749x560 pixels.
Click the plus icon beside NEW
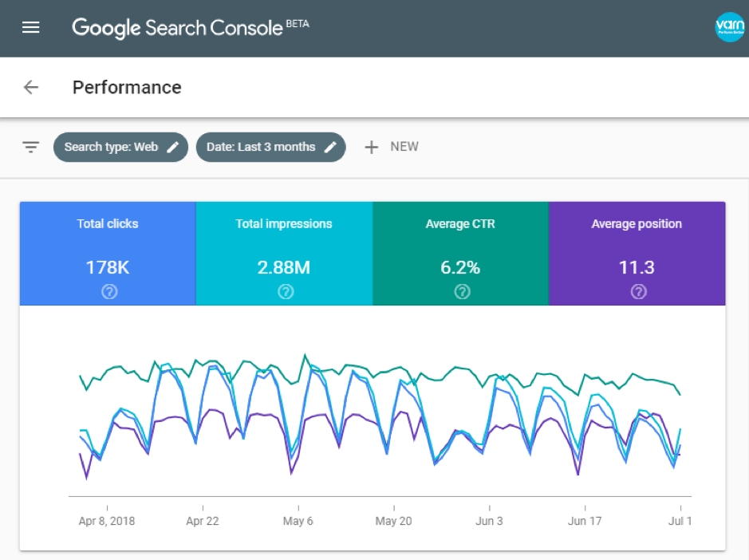tap(371, 147)
